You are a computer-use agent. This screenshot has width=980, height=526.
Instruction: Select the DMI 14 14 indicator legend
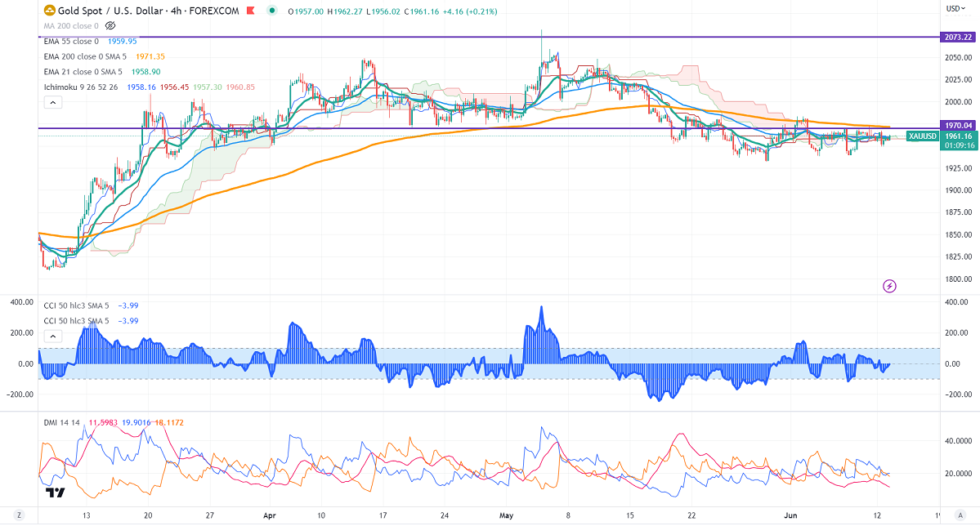coord(62,423)
